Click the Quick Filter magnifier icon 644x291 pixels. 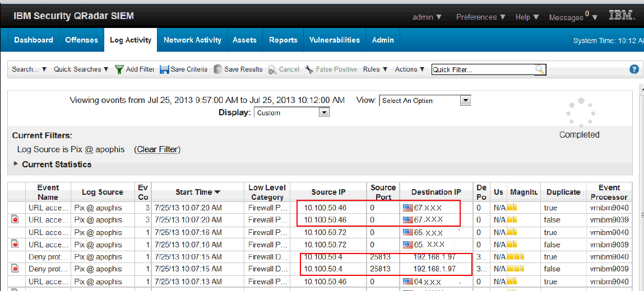[540, 70]
